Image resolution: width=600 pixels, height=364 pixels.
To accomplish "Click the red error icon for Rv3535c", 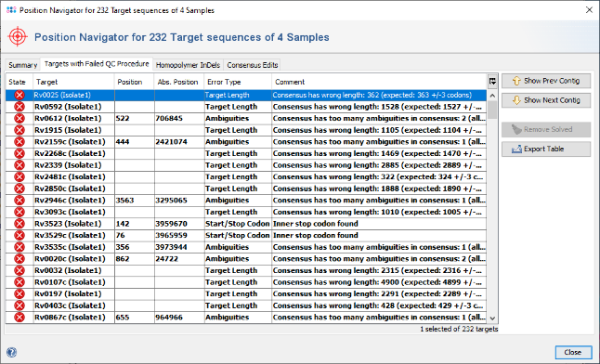I will coord(20,247).
